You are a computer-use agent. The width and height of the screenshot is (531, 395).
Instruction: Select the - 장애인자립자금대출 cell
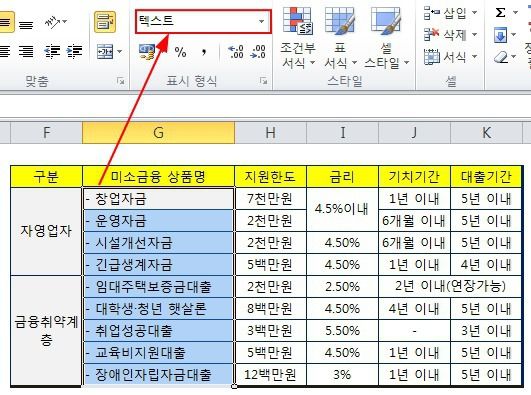pyautogui.click(x=158, y=375)
